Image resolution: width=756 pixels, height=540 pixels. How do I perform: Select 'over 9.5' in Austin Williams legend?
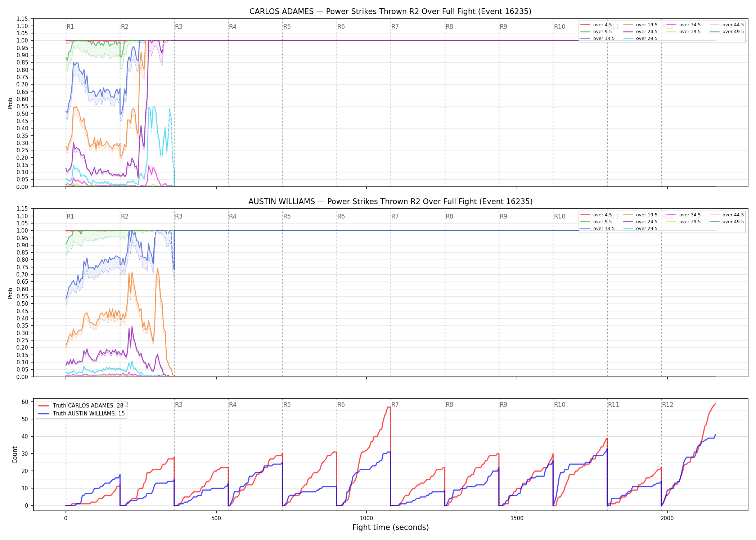pyautogui.click(x=596, y=222)
